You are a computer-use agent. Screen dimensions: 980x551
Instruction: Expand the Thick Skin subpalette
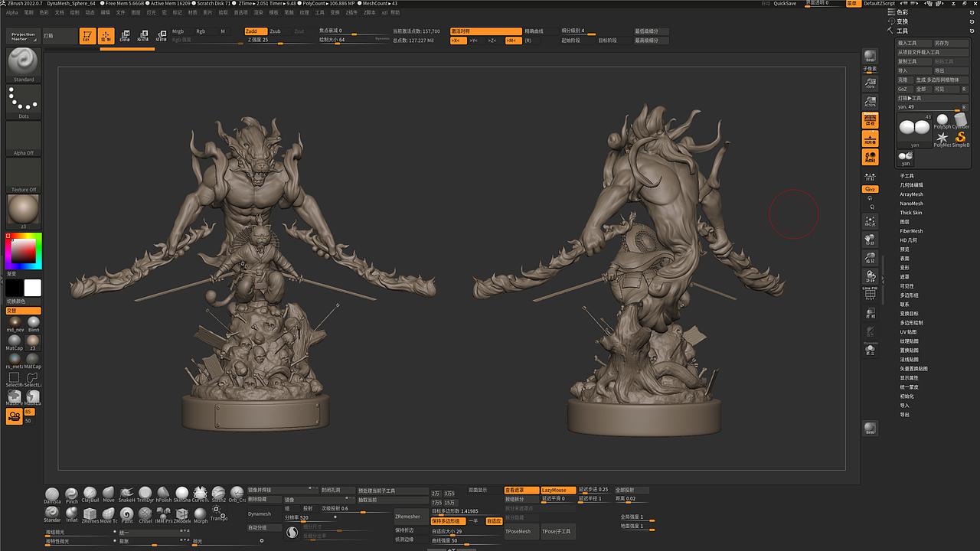point(911,213)
